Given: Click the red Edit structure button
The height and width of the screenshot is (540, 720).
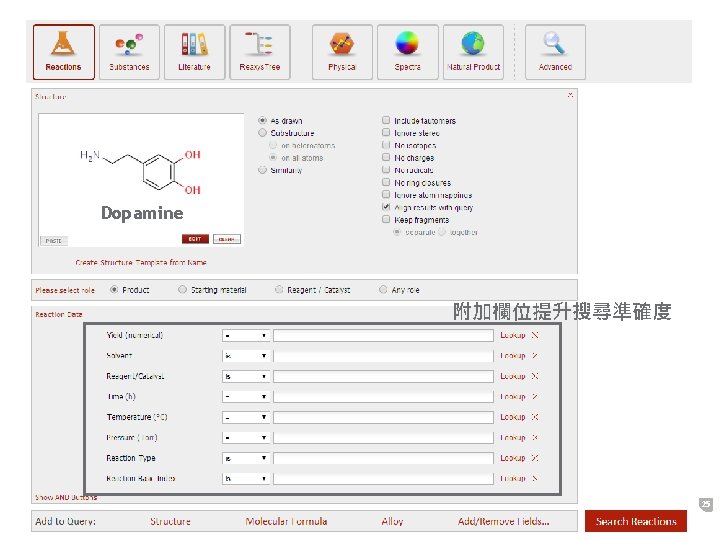Looking at the screenshot, I should tap(195, 239).
